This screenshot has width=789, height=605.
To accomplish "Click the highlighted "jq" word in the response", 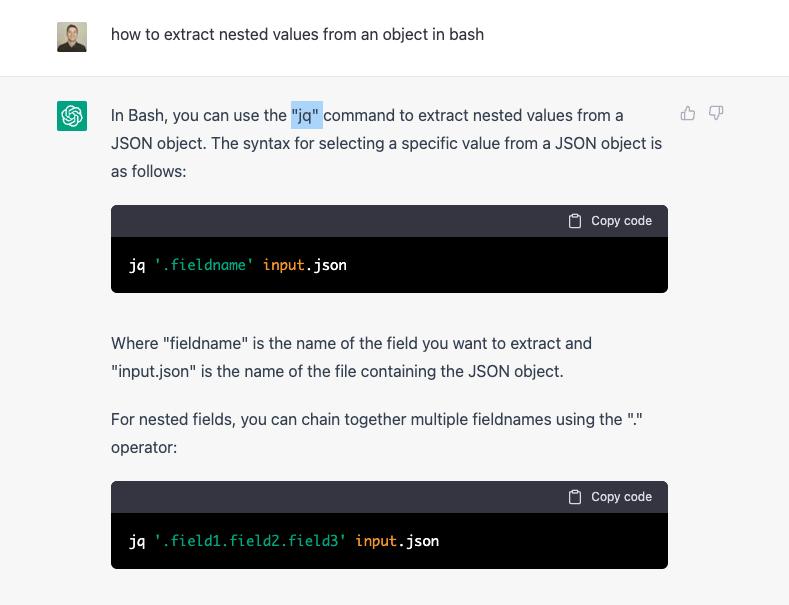I will 307,116.
